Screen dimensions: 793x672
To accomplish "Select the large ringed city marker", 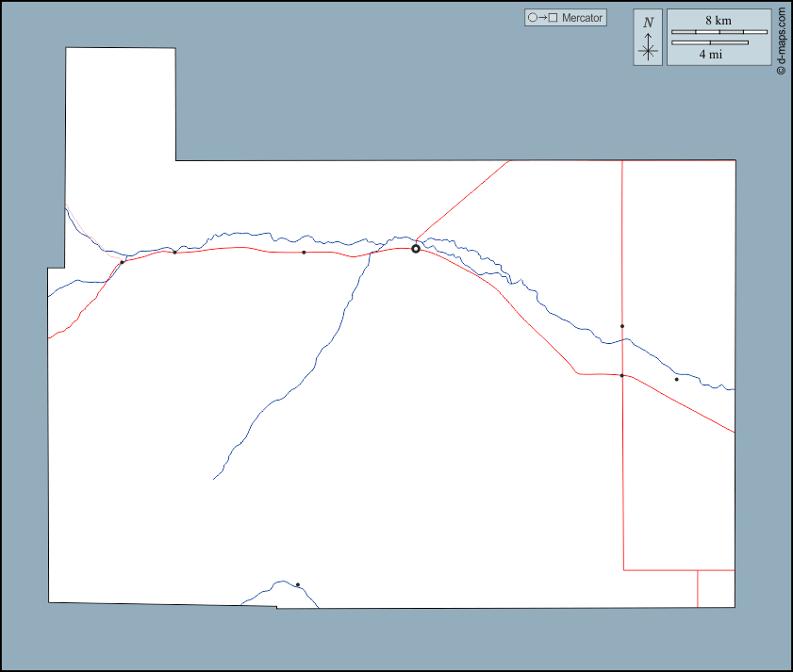I will (416, 249).
